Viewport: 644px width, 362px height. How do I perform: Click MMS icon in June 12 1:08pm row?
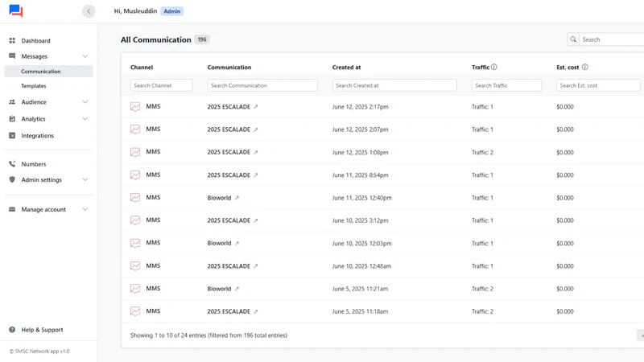click(x=135, y=152)
